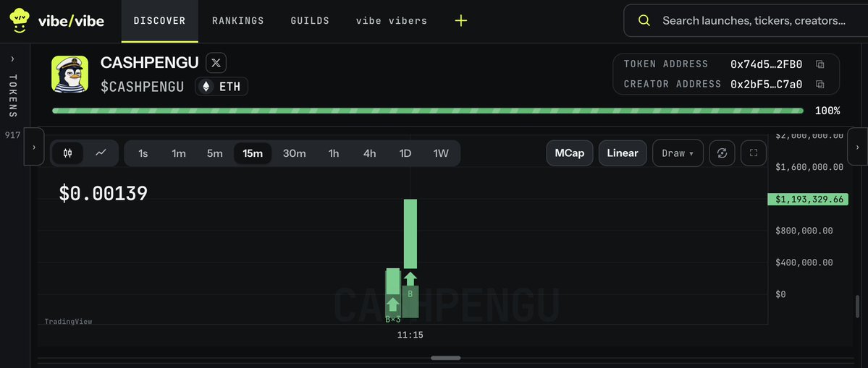Open the vibe vibers tab
Viewport: 868px width, 368px height.
(392, 21)
